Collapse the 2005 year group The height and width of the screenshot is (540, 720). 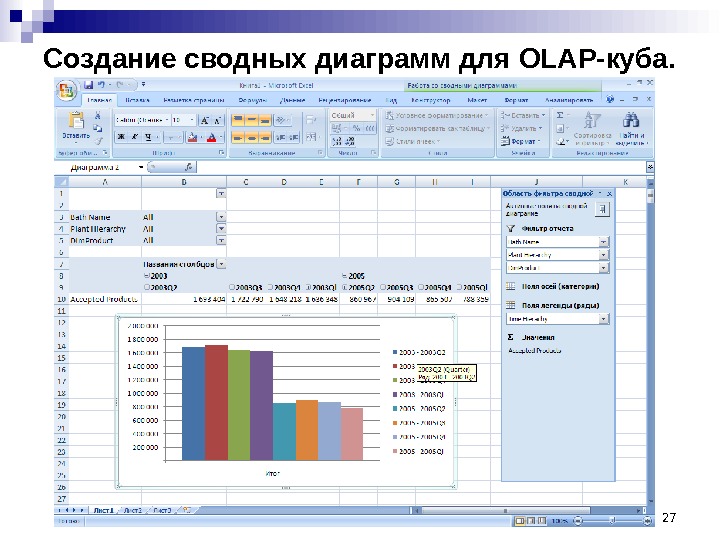click(344, 276)
